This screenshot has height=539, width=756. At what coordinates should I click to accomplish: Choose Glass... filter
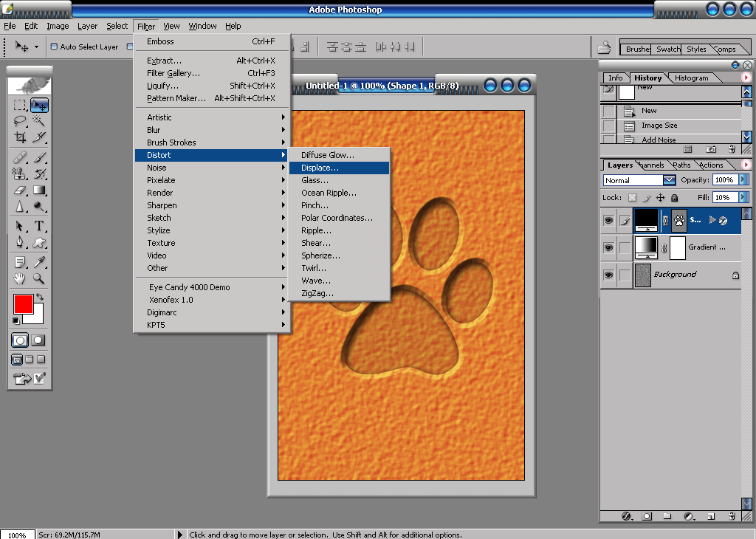coord(340,180)
